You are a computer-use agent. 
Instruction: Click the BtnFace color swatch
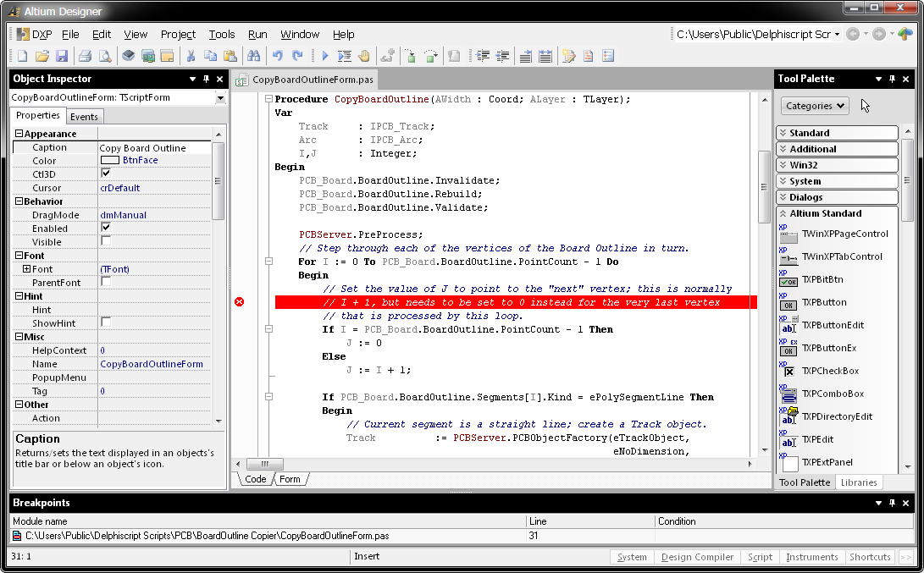109,160
